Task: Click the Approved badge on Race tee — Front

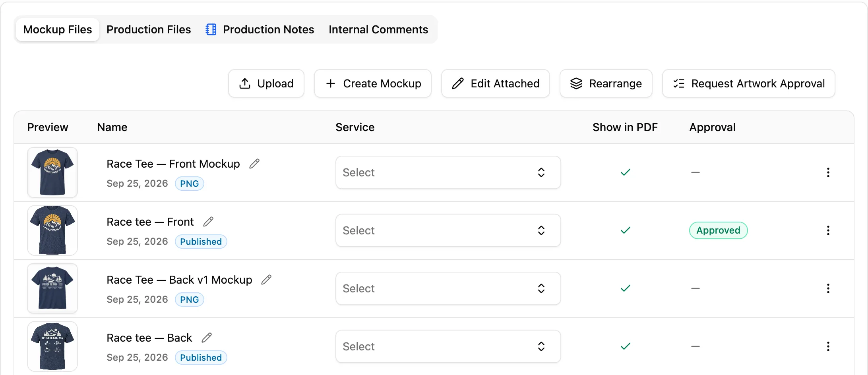Action: (719, 230)
